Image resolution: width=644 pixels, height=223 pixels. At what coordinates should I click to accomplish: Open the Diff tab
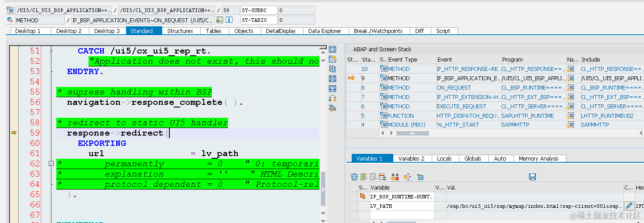[419, 31]
